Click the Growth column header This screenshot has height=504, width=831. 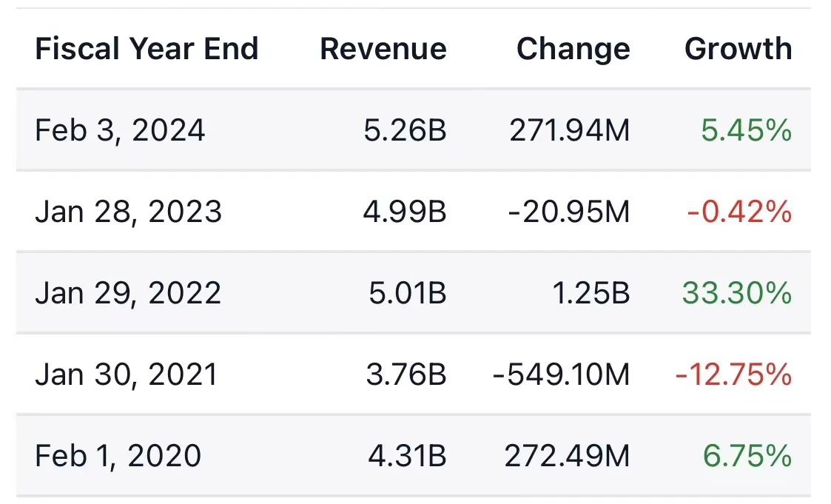[738, 49]
